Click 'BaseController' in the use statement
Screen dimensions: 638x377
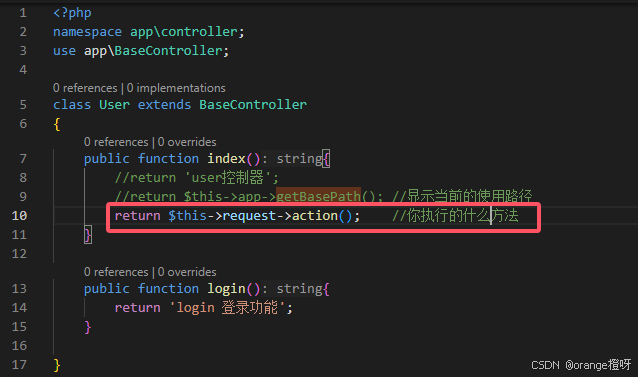point(168,51)
